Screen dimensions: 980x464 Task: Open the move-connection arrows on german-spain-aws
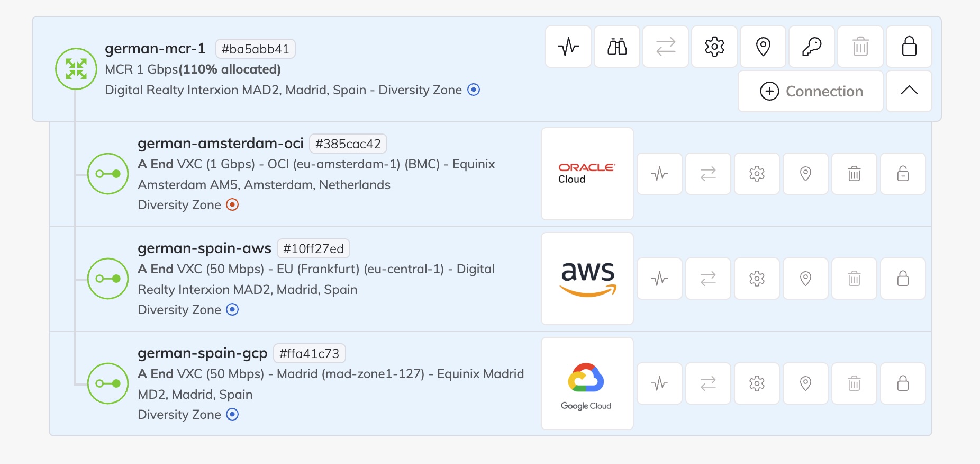[708, 279]
